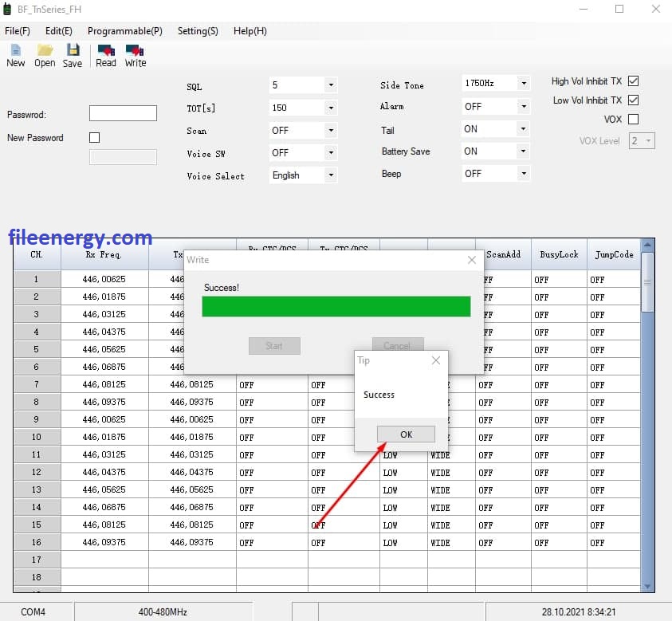Click the Passwrod input field
This screenshot has height=621, width=672.
click(123, 113)
